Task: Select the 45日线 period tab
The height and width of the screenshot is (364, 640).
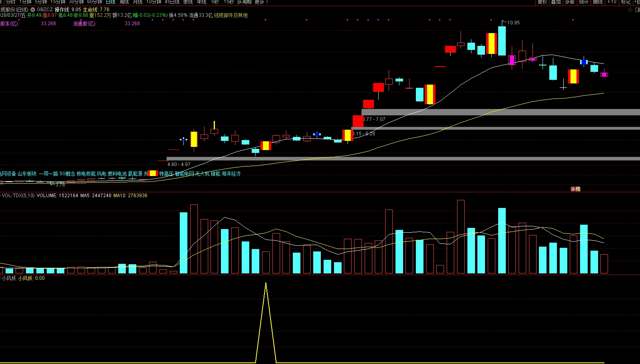Action: pyautogui.click(x=172, y=2)
